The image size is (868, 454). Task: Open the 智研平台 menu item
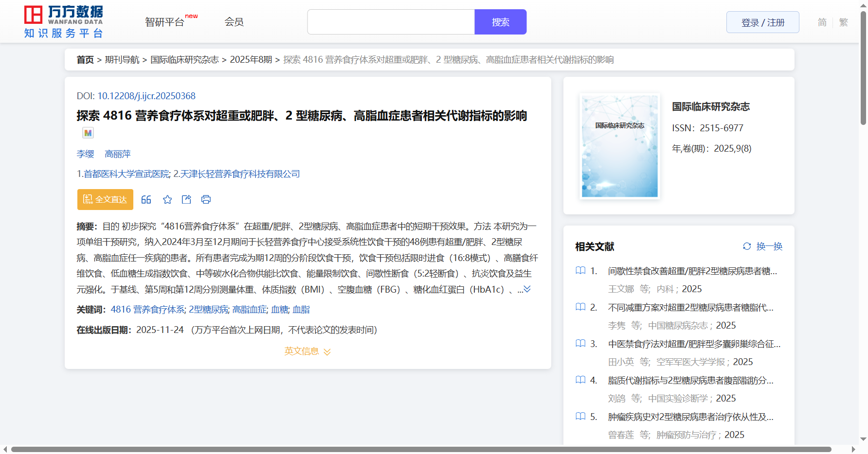(x=165, y=22)
